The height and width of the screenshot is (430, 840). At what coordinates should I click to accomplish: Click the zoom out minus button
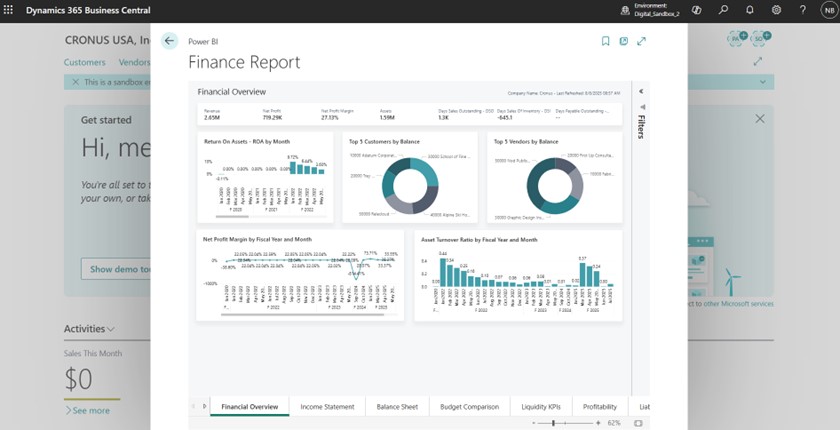[x=534, y=423]
